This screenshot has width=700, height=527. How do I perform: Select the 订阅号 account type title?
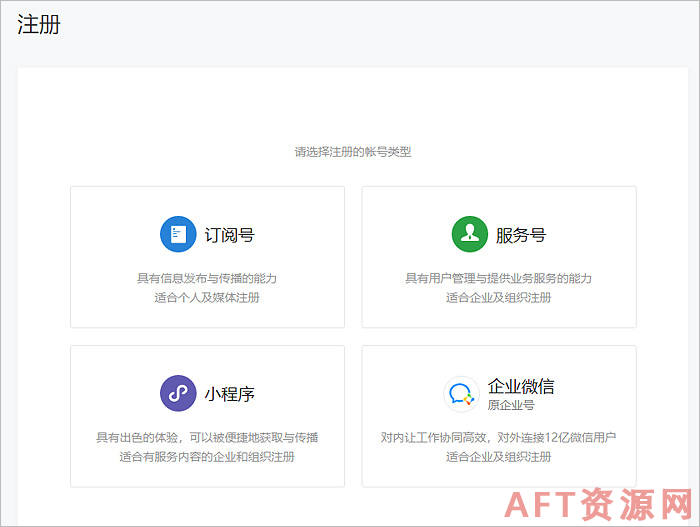tap(229, 236)
